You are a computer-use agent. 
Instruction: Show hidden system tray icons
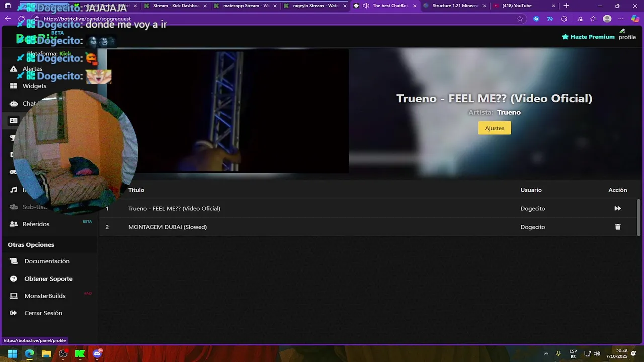[546, 354]
